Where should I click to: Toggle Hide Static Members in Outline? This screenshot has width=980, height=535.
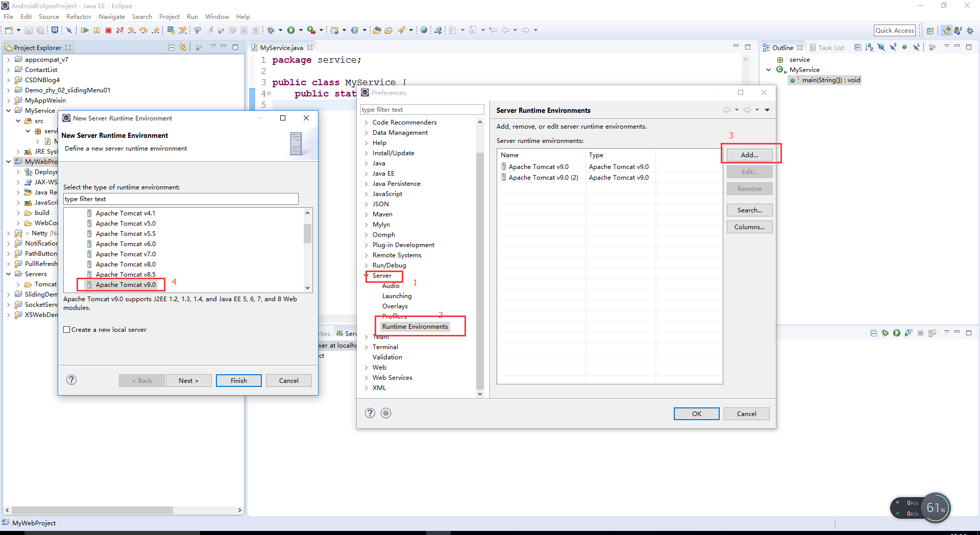tap(893, 47)
